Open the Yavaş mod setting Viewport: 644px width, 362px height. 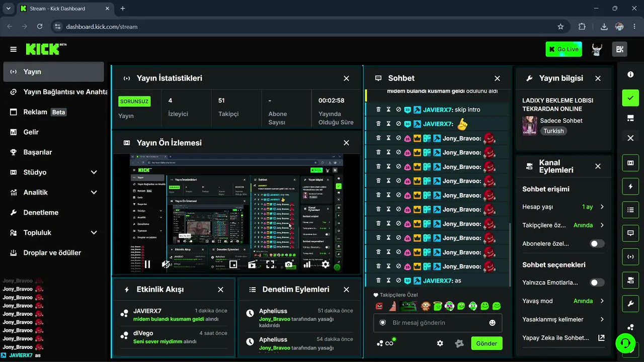point(563,301)
